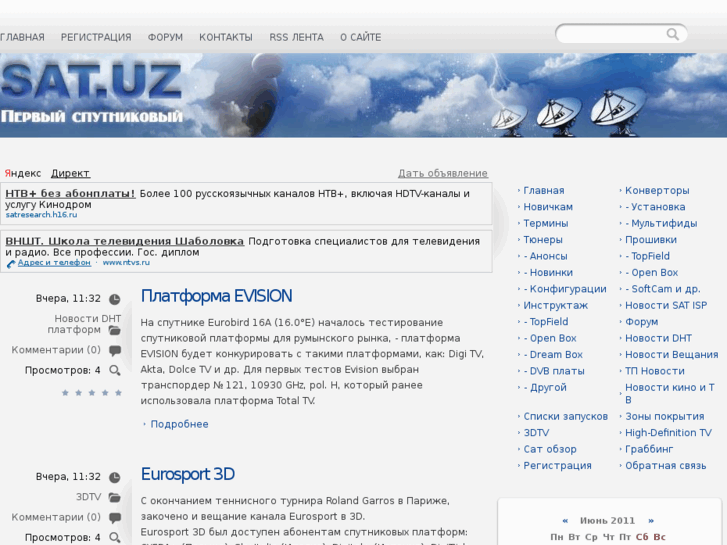727x545 pixels.
Task: Open Инструктаж in sidebar menu
Action: click(556, 305)
